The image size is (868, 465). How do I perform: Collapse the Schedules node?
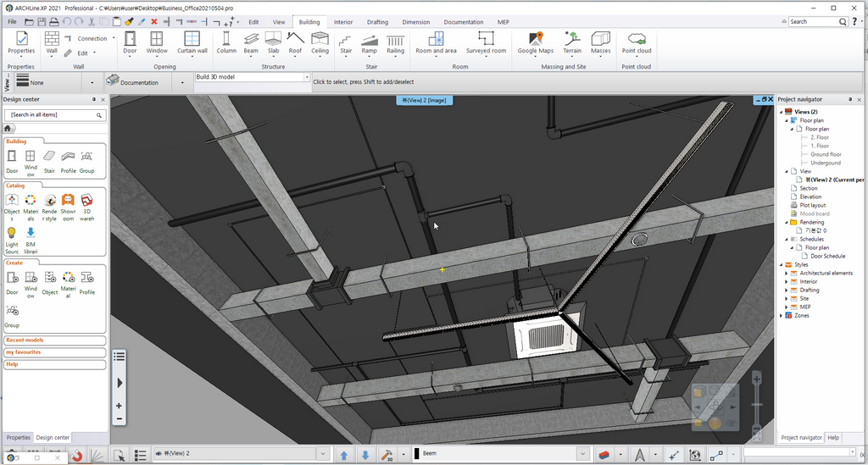click(787, 240)
